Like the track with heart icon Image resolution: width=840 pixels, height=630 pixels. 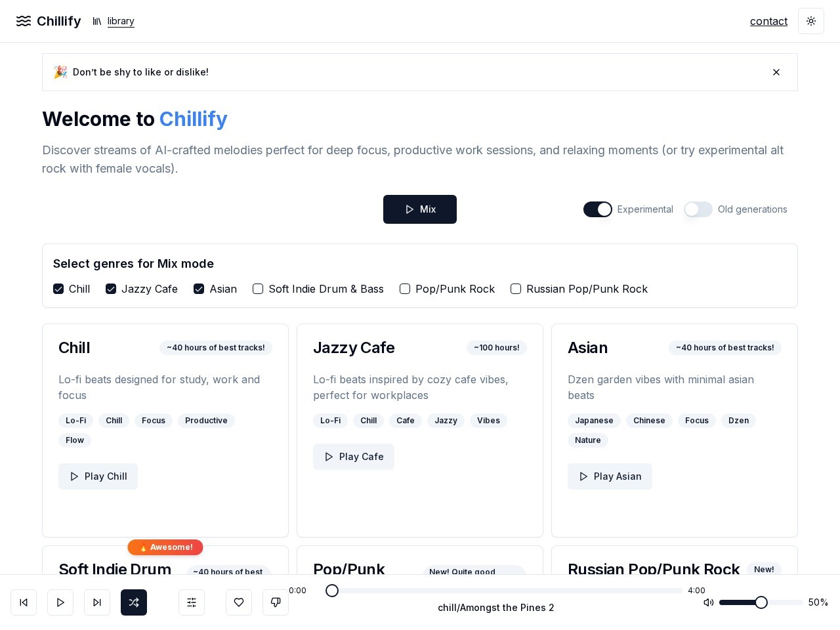pyautogui.click(x=239, y=602)
